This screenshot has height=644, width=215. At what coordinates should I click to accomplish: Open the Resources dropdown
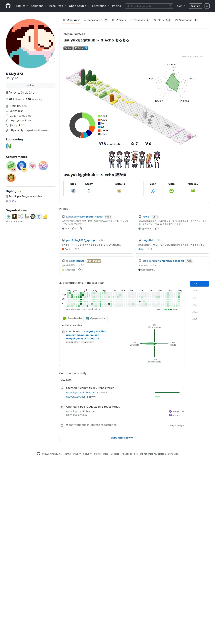pos(58,6)
